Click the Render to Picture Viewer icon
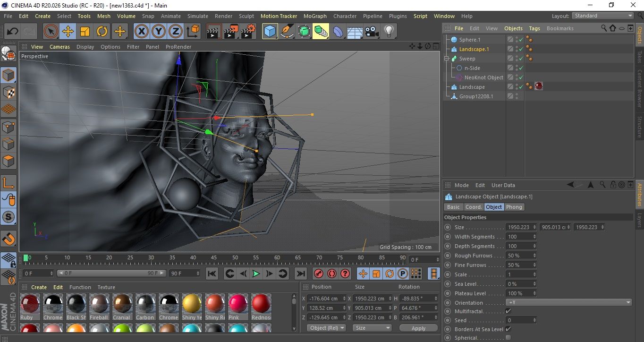644x342 pixels. [x=230, y=32]
